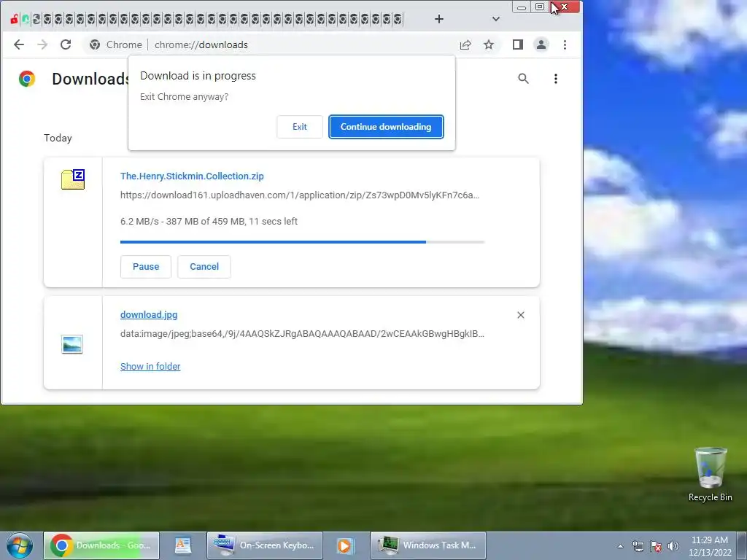Remove download.jpg from the list

521,315
